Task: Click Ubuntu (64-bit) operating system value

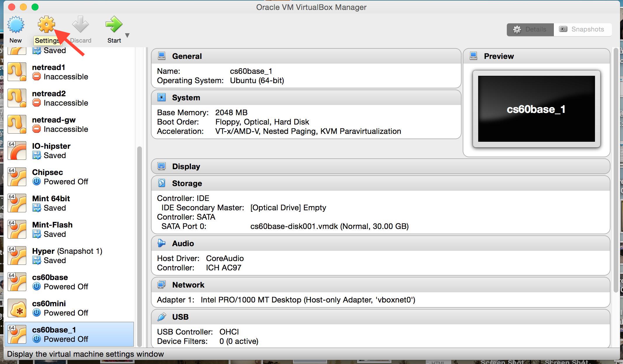Action: [x=257, y=80]
